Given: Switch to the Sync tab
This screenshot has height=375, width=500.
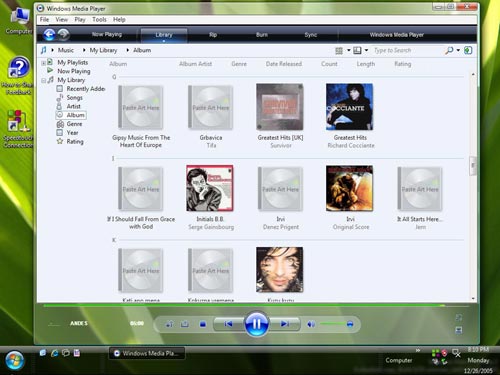Looking at the screenshot, I should (x=311, y=35).
